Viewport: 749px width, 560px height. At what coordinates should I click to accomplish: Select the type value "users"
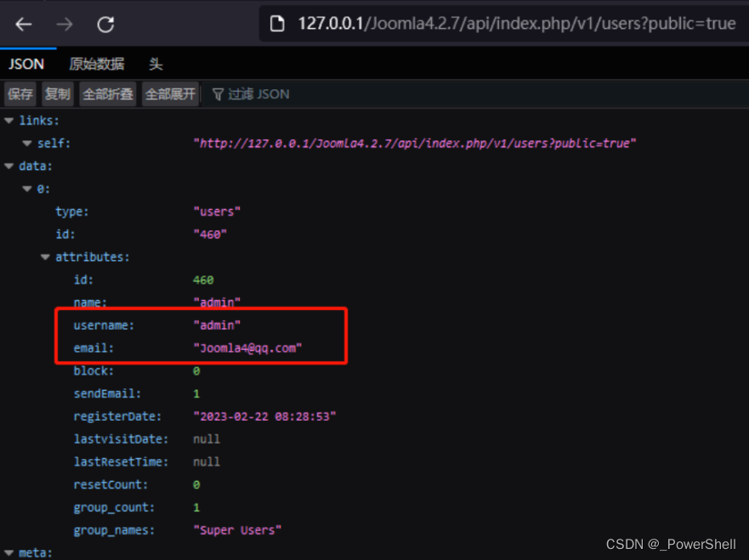(x=217, y=212)
